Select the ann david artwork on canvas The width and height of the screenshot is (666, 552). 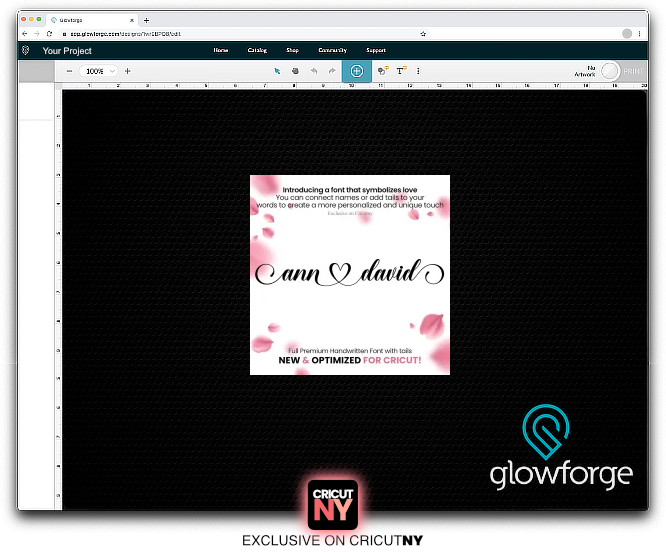tap(350, 275)
